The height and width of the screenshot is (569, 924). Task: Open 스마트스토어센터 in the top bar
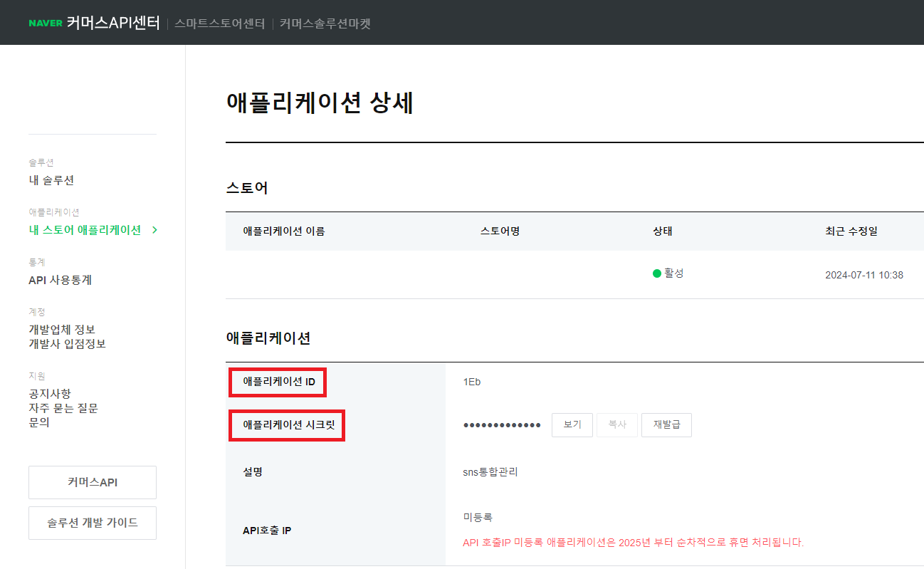click(x=219, y=24)
